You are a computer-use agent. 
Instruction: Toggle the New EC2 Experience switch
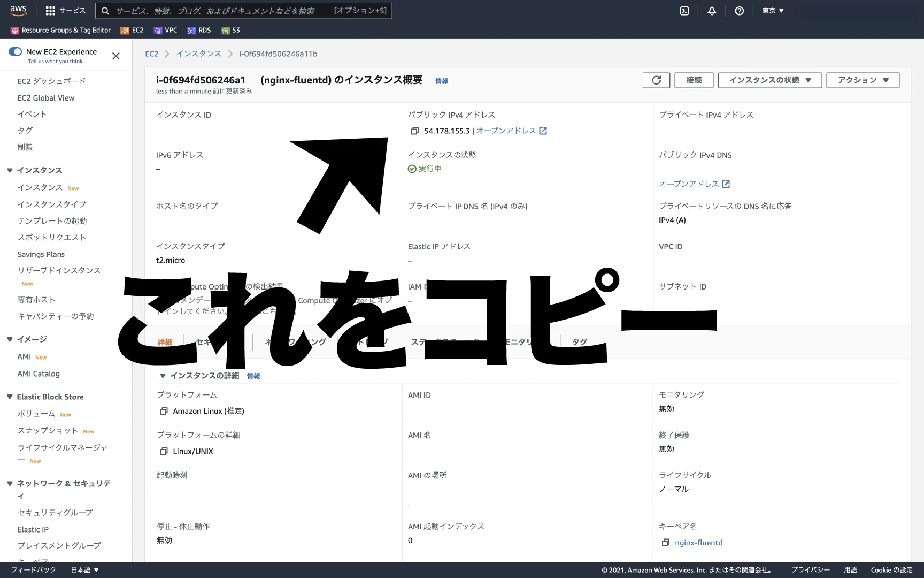tap(15, 52)
